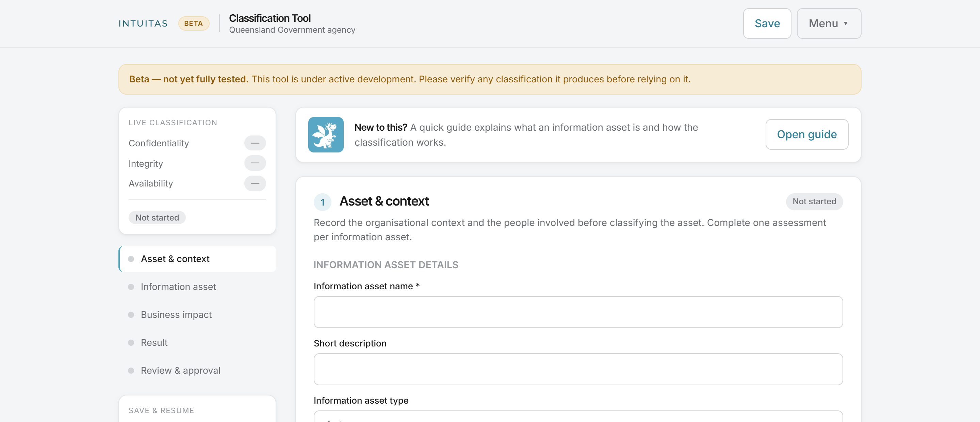Go to Review & approval step

pos(197,370)
